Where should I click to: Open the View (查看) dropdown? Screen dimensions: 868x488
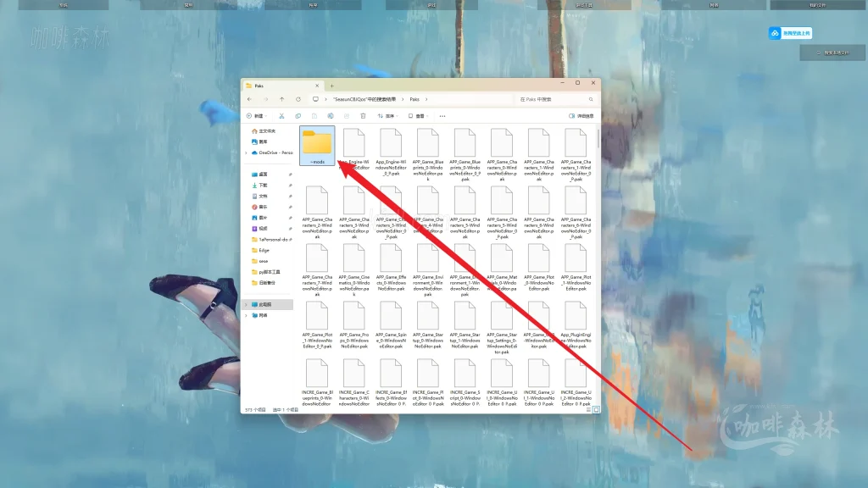[x=419, y=116]
